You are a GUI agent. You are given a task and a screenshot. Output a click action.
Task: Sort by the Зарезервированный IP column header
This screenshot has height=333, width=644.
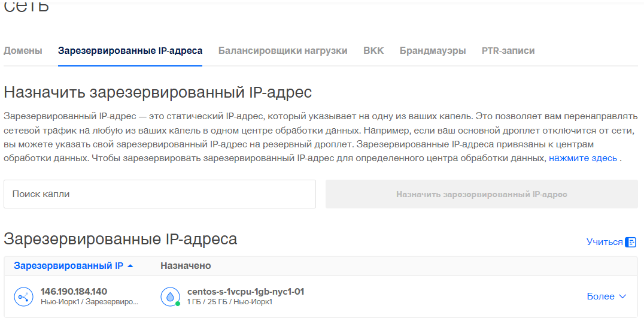[68, 266]
